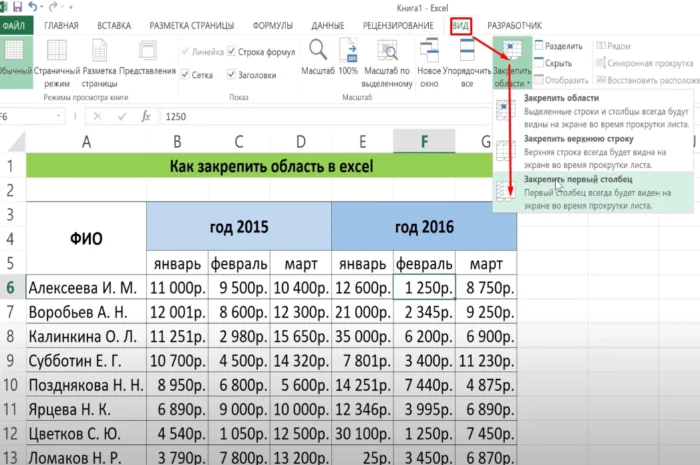Click the insert function fx icon
Image resolution: width=700 pixels, height=465 pixels.
click(146, 116)
